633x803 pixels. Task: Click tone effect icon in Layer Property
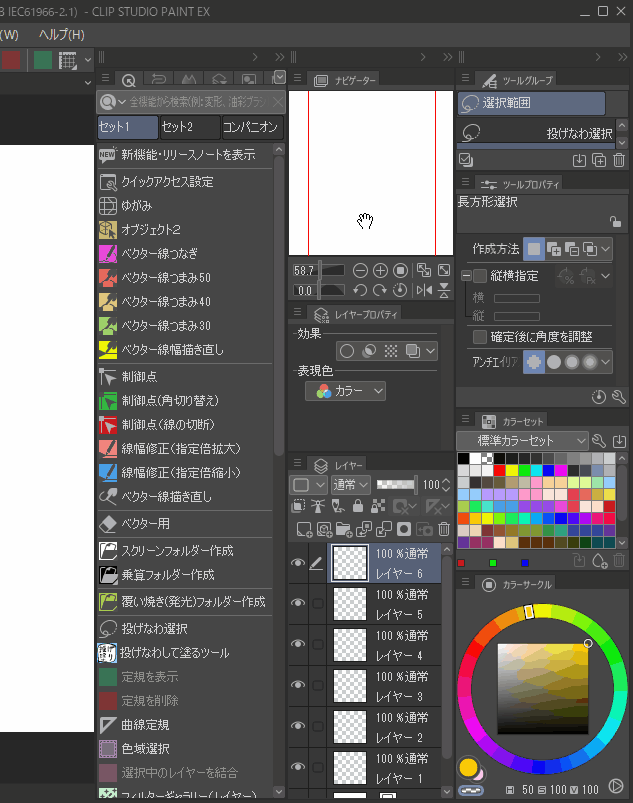(391, 351)
